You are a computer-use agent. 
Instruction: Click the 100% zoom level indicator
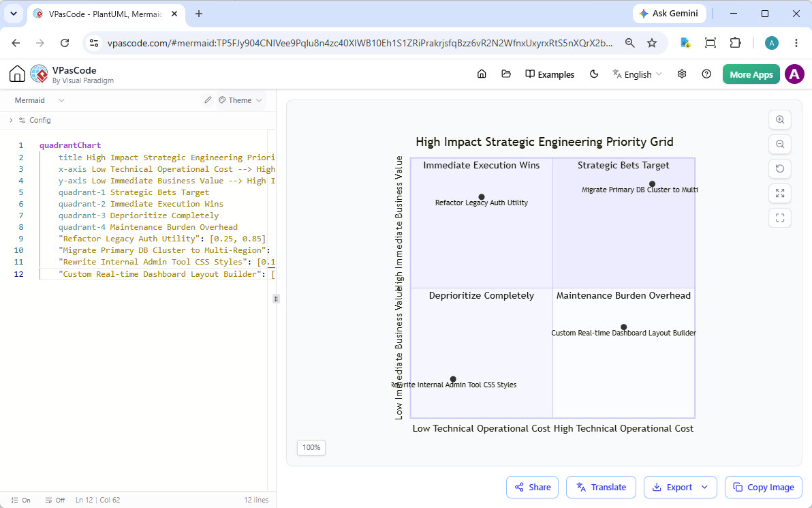311,447
